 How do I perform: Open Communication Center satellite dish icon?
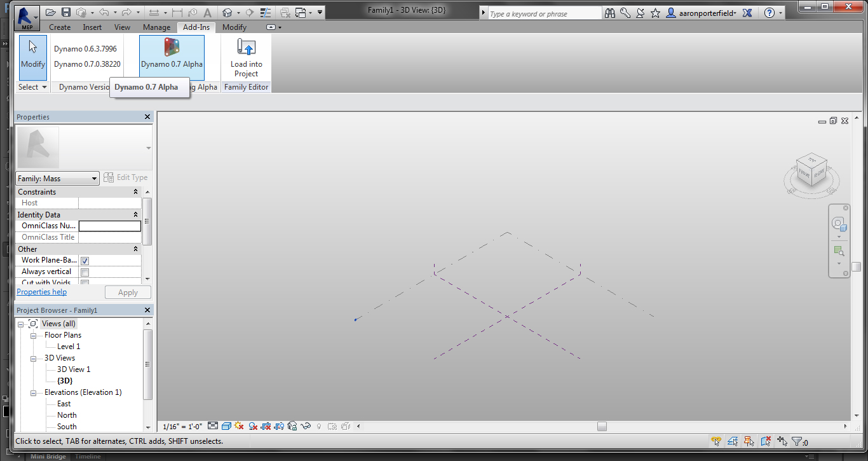pos(641,13)
